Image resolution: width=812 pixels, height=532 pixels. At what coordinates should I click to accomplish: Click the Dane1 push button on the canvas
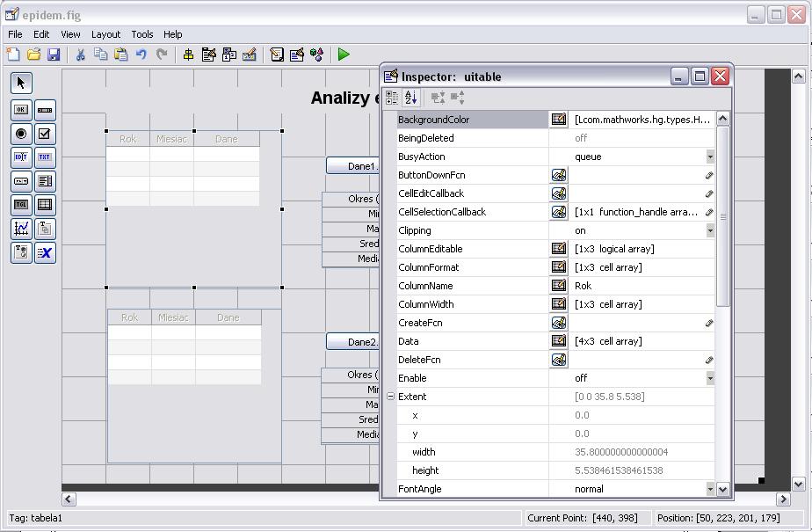(x=353, y=166)
